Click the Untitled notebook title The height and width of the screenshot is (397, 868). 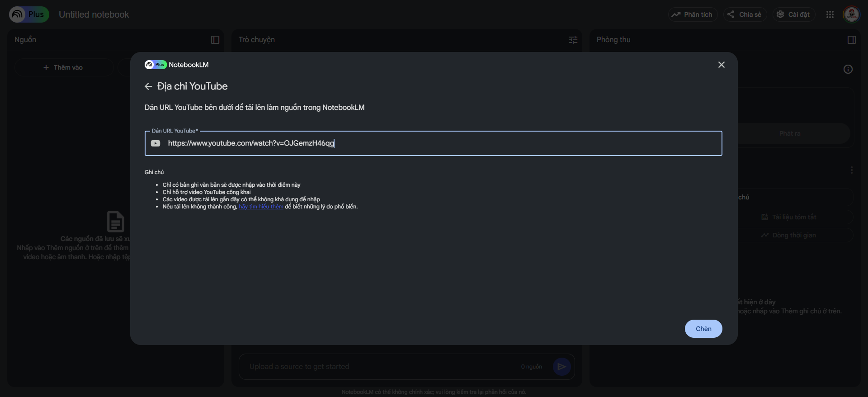94,14
